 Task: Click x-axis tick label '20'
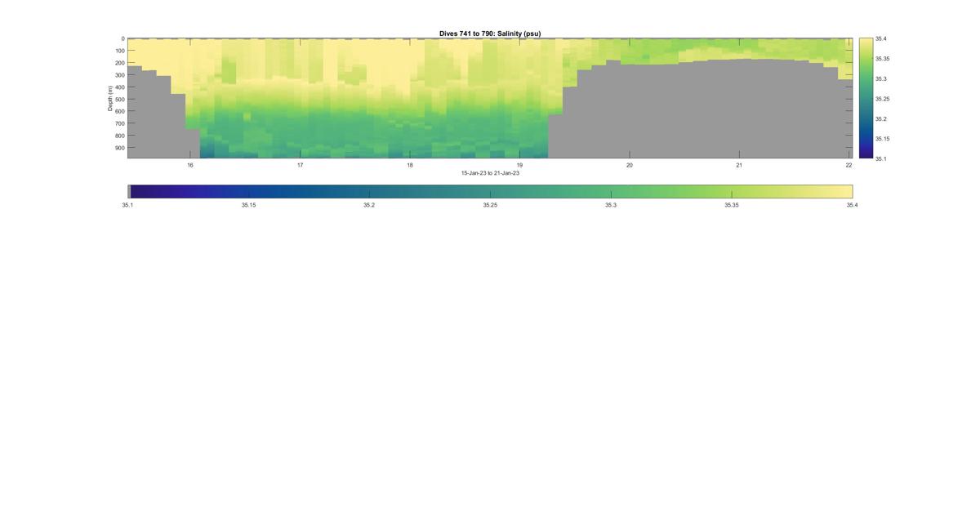(x=629, y=165)
